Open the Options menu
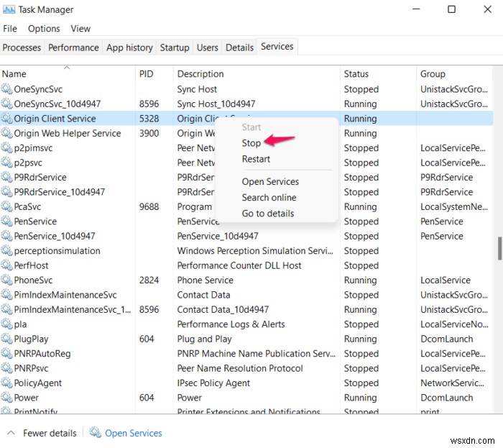 pos(44,29)
